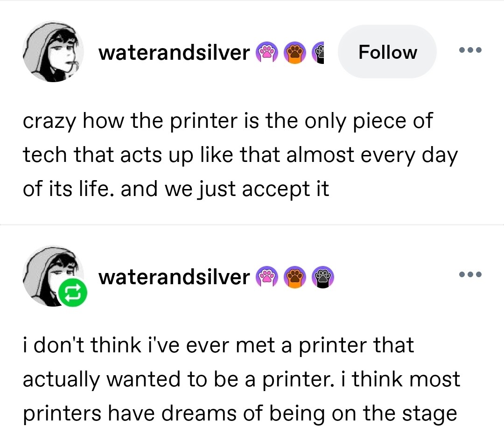Open the reblogger's avatar image

(49, 273)
